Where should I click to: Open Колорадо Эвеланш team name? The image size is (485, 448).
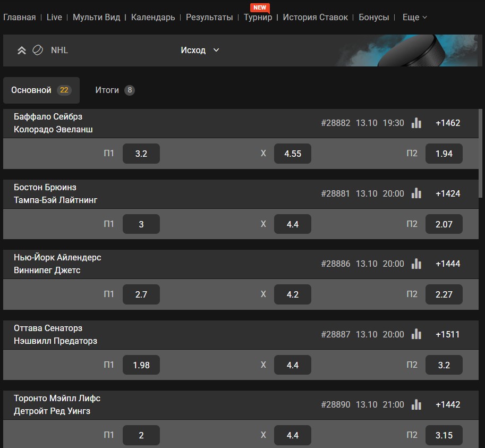coord(53,129)
